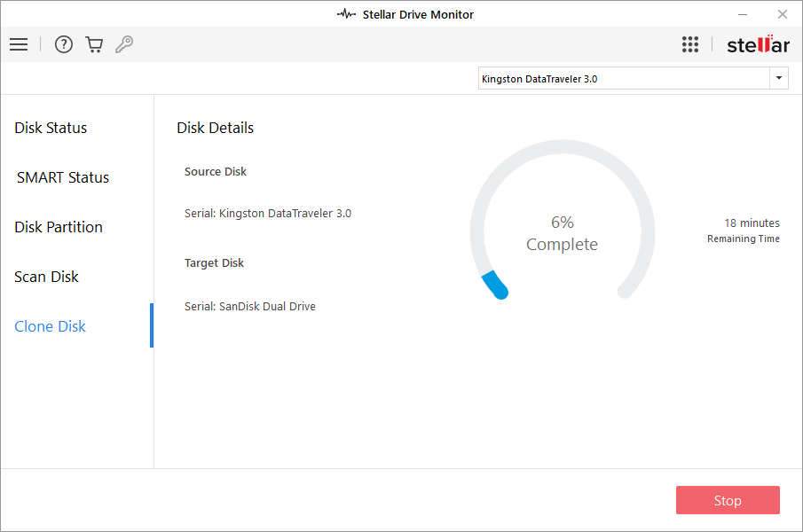Select the Scan Disk tab
The height and width of the screenshot is (532, 803).
click(47, 277)
